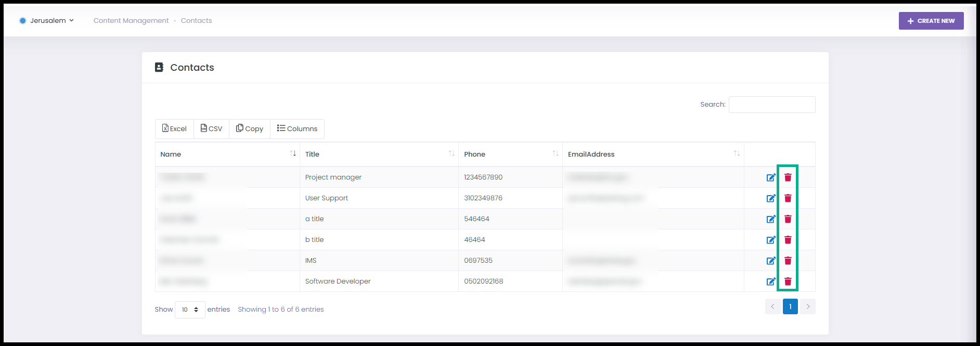The height and width of the screenshot is (346, 980).
Task: Open the Jerusalem site dropdown
Action: (x=47, y=20)
